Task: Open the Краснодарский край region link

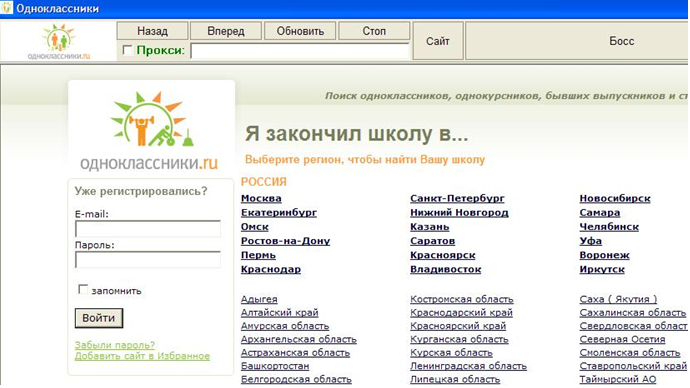Action: [x=461, y=312]
